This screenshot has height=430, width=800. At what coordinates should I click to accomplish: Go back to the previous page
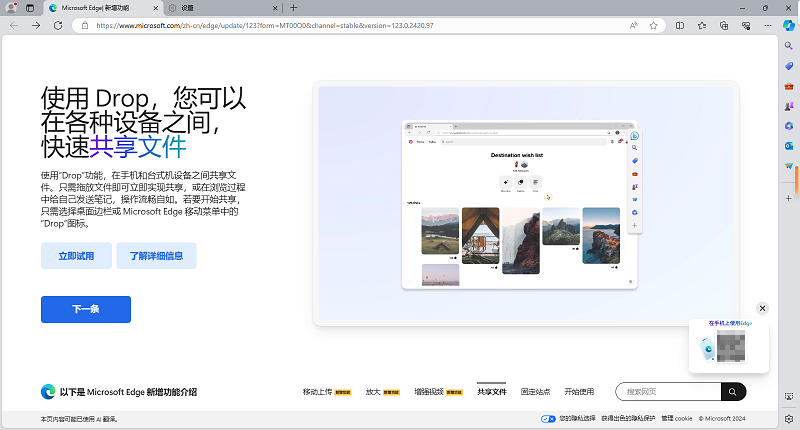coord(14,26)
